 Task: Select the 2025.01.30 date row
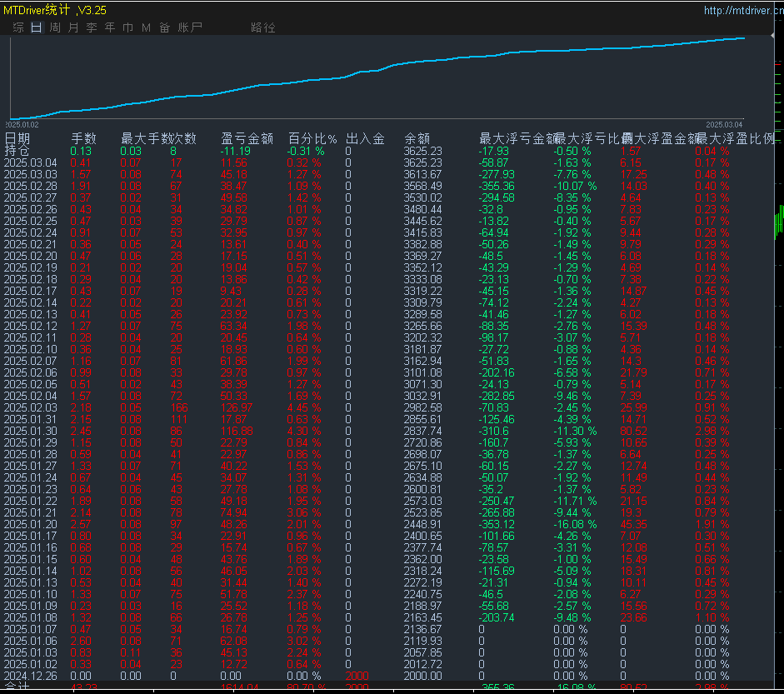click(x=31, y=431)
